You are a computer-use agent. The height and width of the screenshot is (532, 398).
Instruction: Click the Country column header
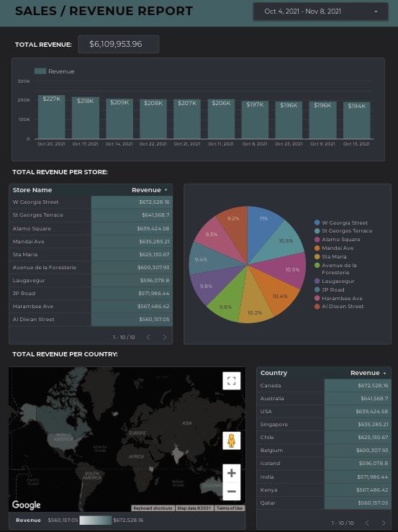[273, 373]
